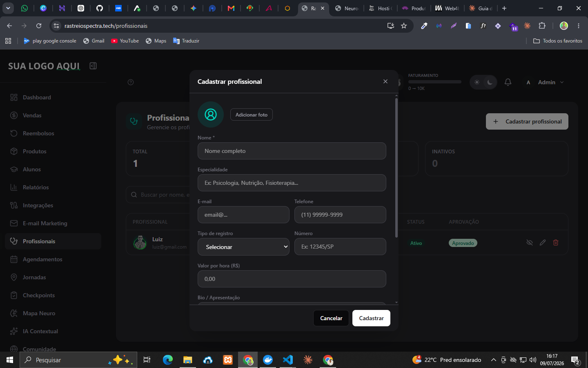Click the dialog vertical scrollbar

(x=396, y=168)
